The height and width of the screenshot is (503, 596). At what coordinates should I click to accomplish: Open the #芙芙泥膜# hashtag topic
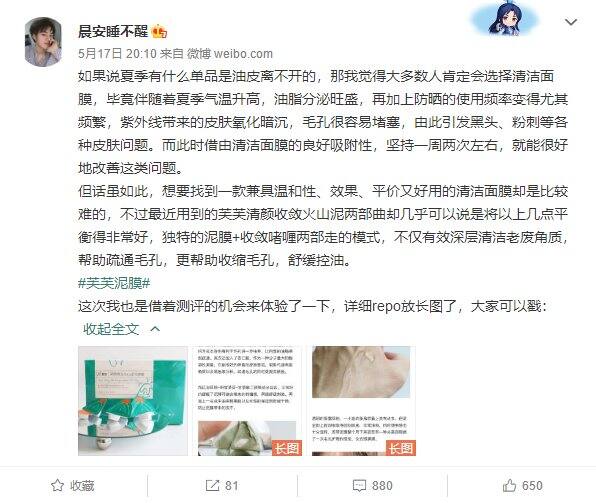pyautogui.click(x=114, y=283)
